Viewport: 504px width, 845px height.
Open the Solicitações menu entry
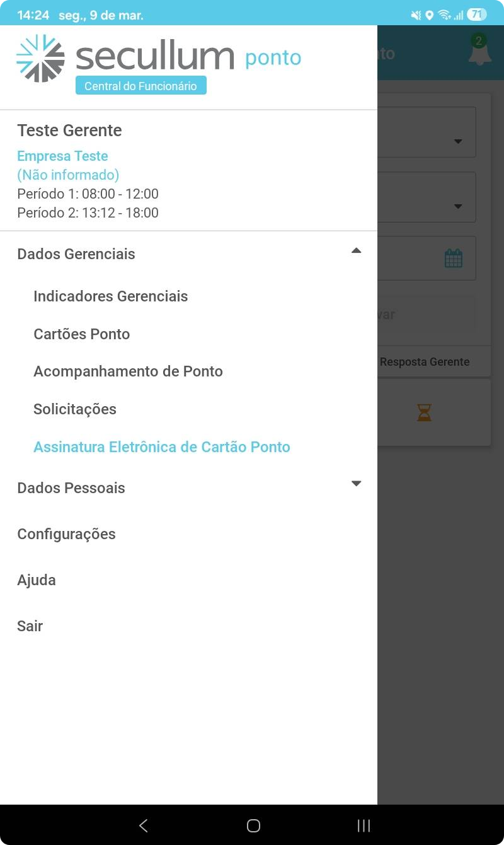point(75,409)
